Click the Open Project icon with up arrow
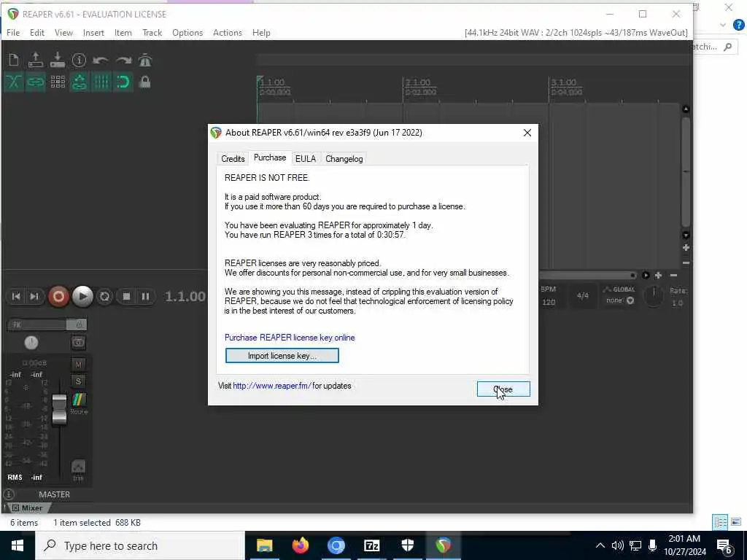 pos(35,60)
